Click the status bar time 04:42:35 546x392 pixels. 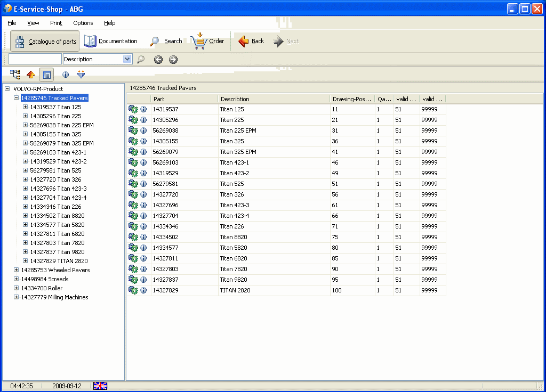(21, 386)
